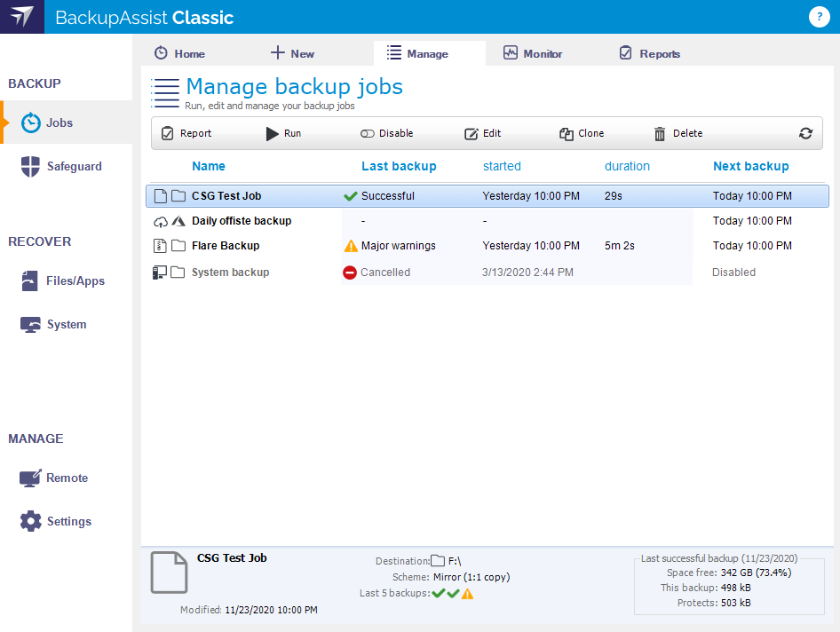Sort jobs by the Name column
The width and height of the screenshot is (840, 632).
coord(209,166)
